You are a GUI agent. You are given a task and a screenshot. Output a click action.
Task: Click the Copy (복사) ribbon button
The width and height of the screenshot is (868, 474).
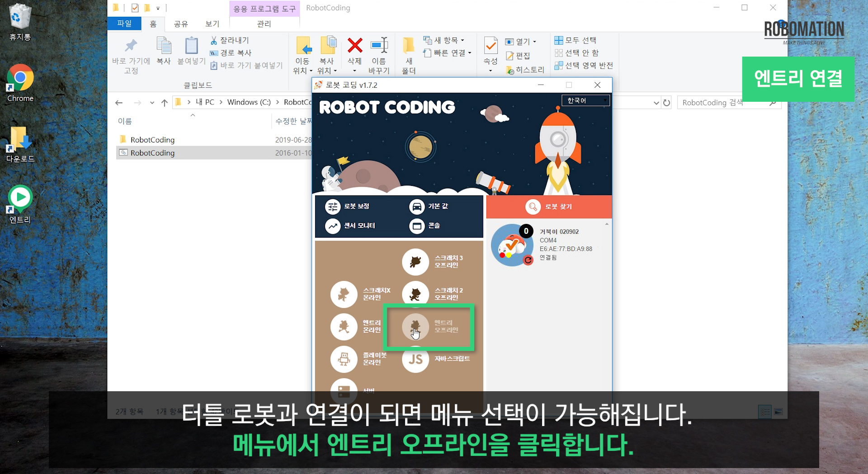click(x=164, y=51)
